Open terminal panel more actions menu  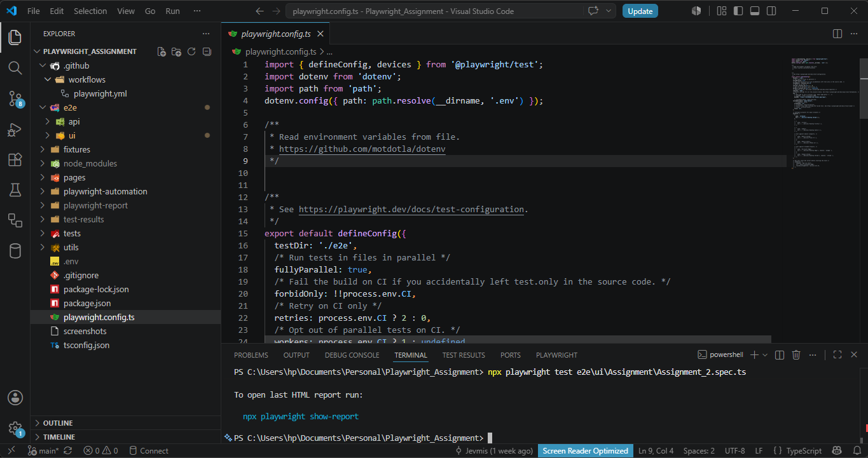(813, 355)
